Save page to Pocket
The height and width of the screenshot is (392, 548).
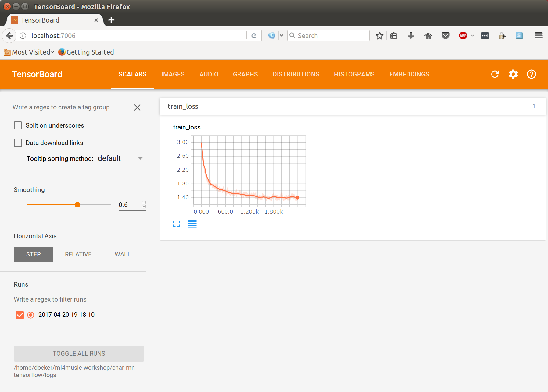pyautogui.click(x=446, y=36)
